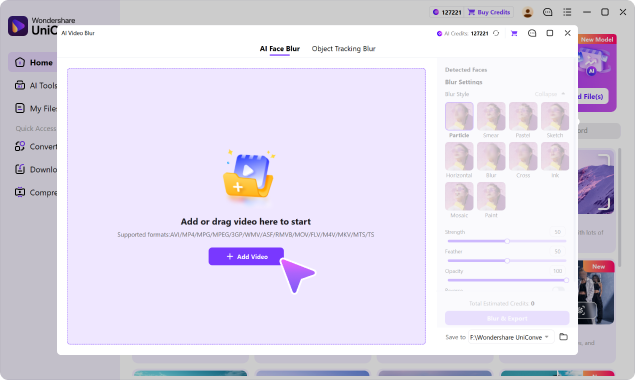Open the user account avatar in main window
This screenshot has height=380, width=635.
527,12
